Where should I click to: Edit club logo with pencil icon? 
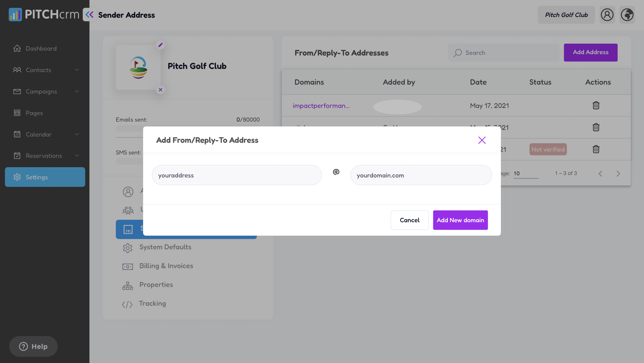coord(161,45)
